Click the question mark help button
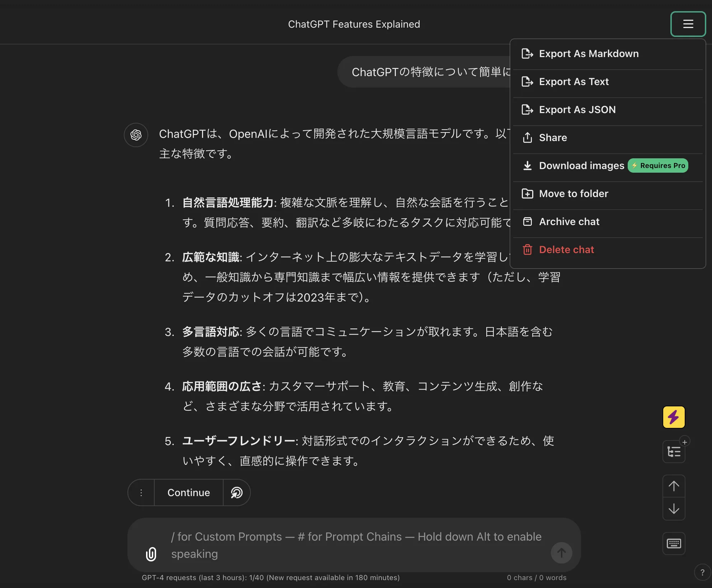This screenshot has width=712, height=588. [x=702, y=573]
